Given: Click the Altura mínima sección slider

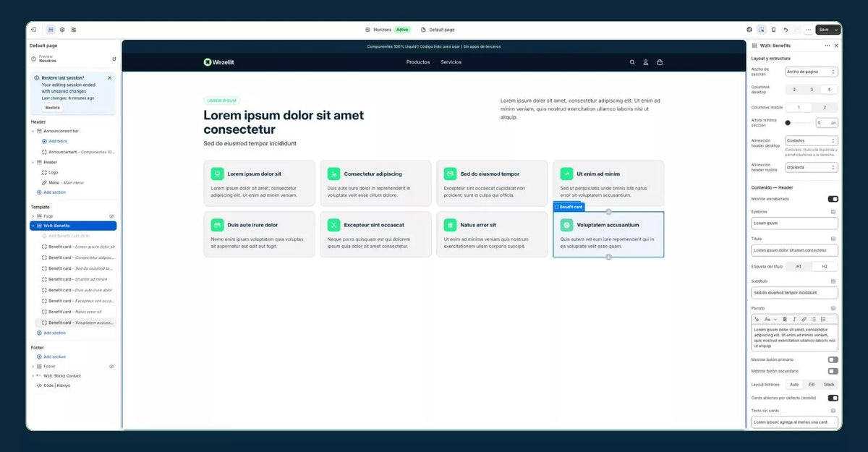Looking at the screenshot, I should (799, 123).
